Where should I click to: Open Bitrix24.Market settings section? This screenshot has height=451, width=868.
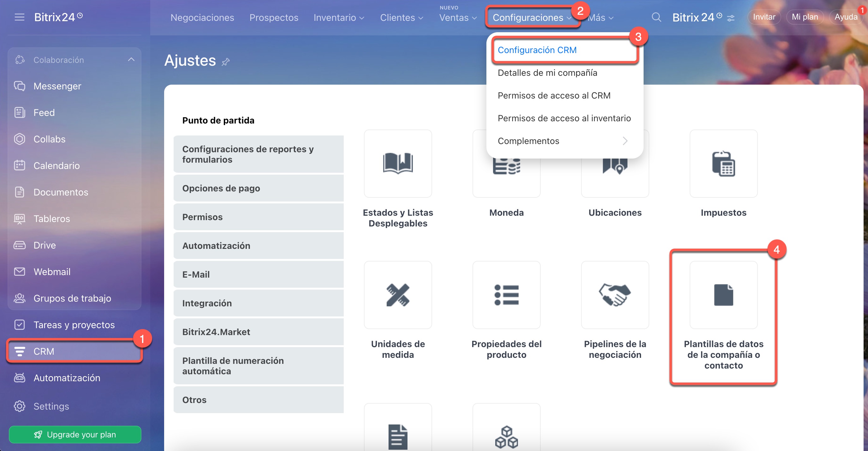[x=259, y=332]
